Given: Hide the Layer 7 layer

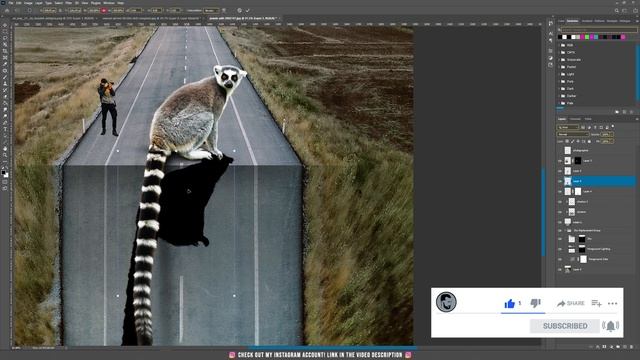Looking at the screenshot, I should tap(560, 161).
